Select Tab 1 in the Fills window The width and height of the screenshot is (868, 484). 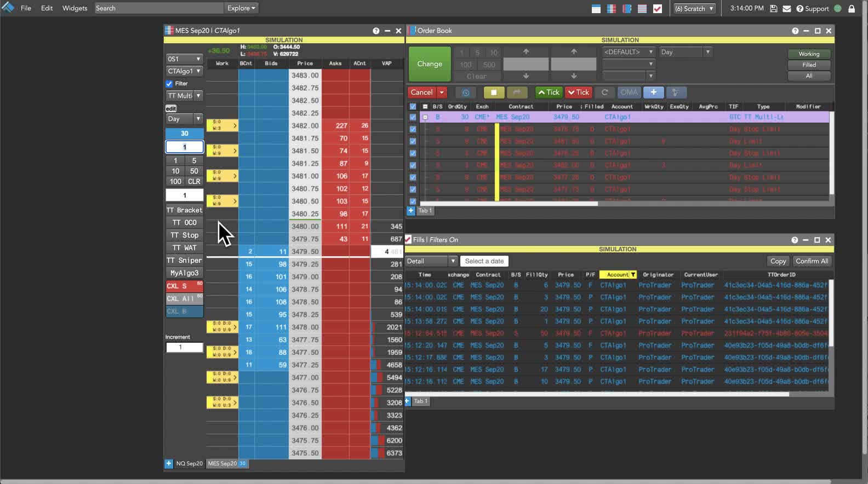click(x=421, y=401)
